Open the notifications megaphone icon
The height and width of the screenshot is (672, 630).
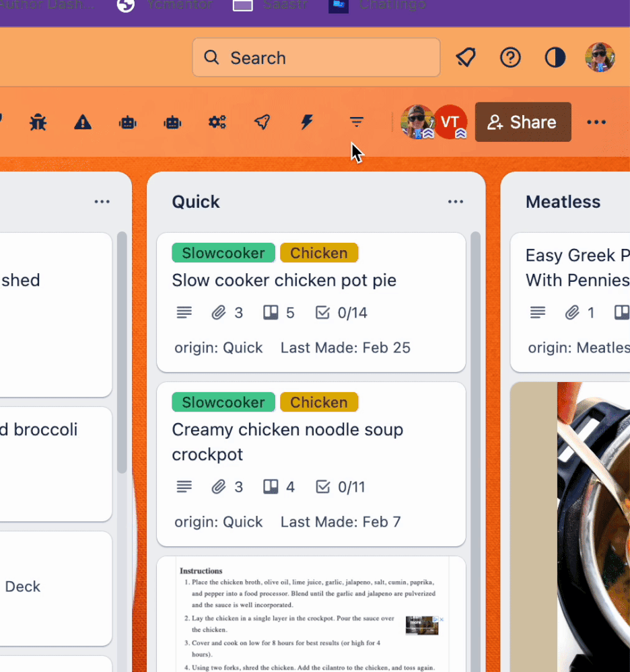(466, 57)
